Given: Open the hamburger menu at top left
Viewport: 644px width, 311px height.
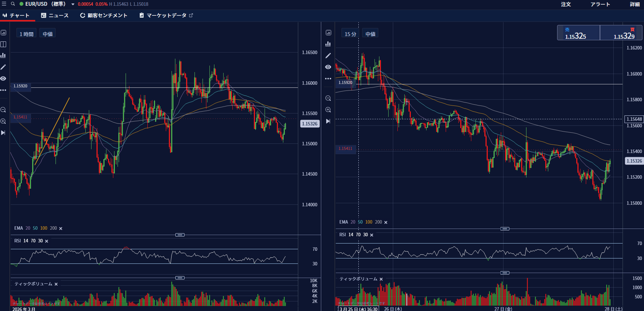Looking at the screenshot, I should coord(4,4).
